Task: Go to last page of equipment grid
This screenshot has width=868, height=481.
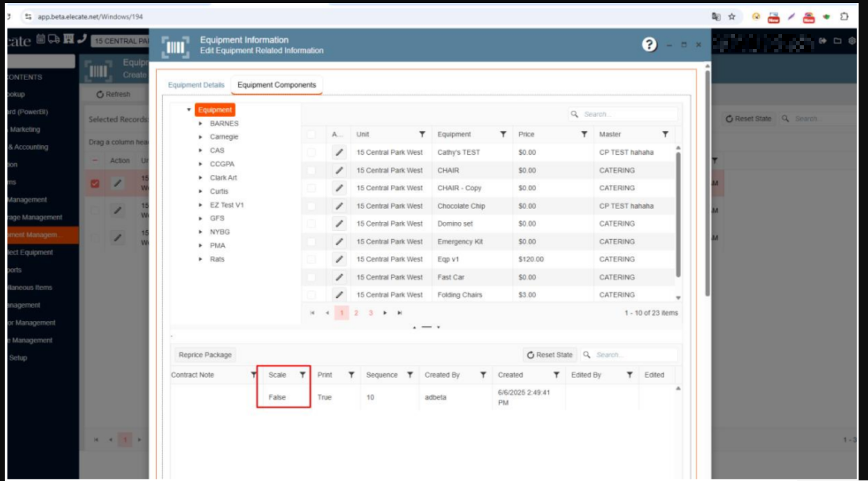Action: point(400,313)
